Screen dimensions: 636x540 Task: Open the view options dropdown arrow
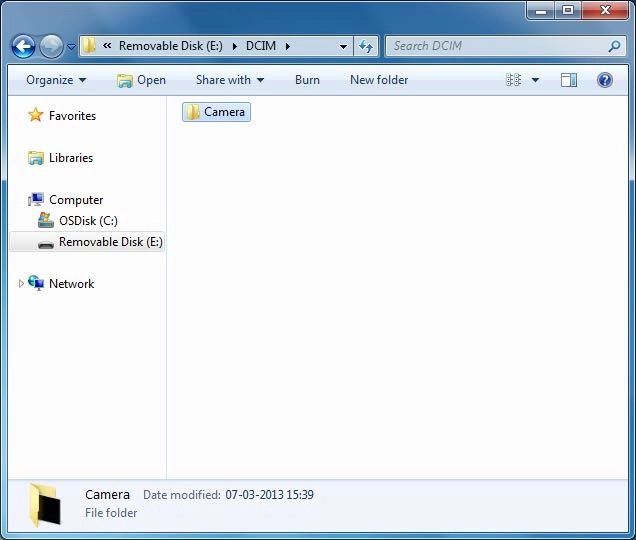click(x=535, y=80)
